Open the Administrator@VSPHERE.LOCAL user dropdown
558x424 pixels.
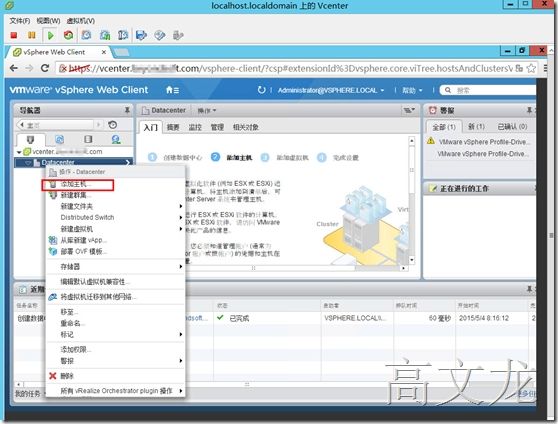[331, 90]
